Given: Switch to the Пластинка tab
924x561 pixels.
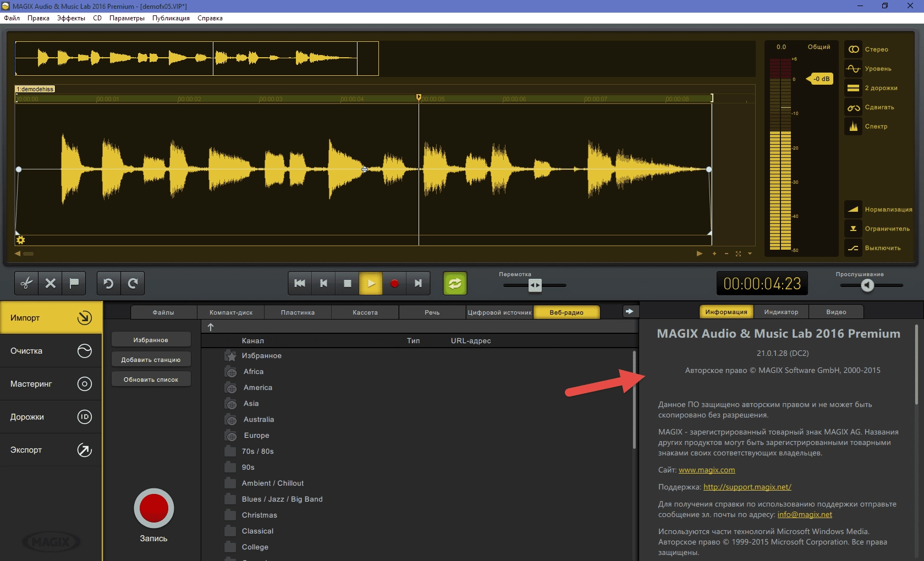Looking at the screenshot, I should point(298,312).
